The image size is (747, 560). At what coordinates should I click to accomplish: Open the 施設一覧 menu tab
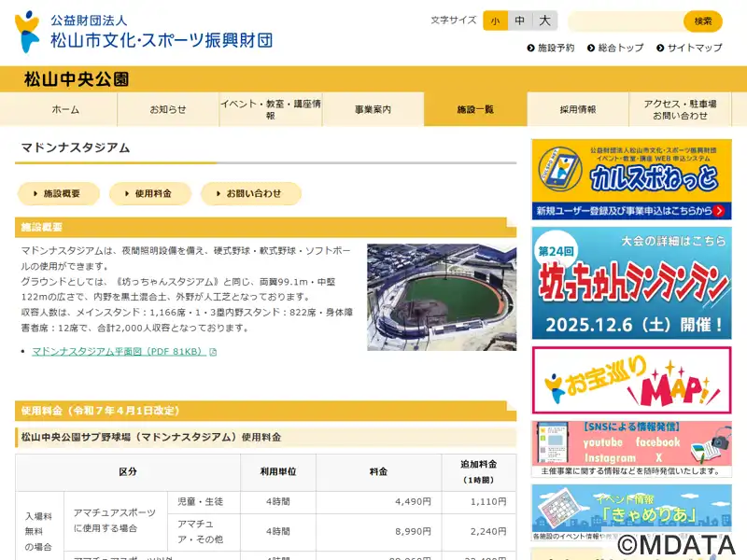coord(475,109)
